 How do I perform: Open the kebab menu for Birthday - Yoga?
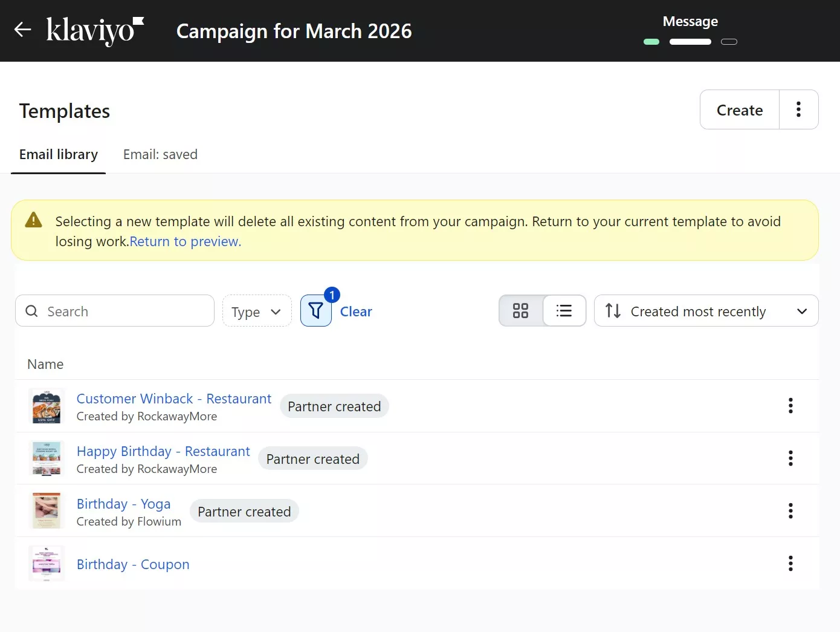click(x=790, y=511)
